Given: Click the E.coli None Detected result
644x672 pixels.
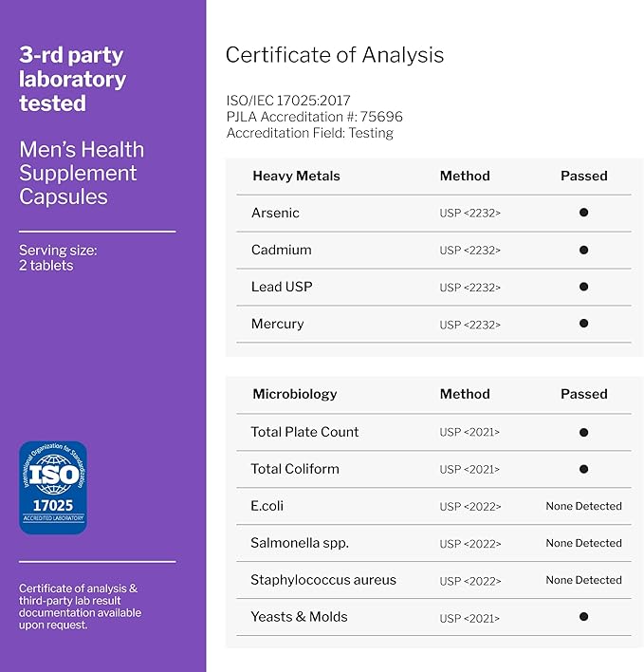Looking at the screenshot, I should point(583,506).
